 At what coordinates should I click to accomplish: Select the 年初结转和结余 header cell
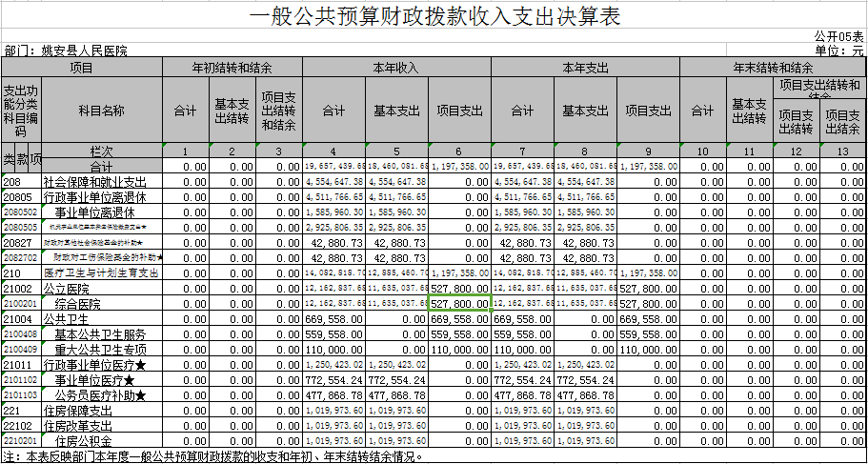click(x=232, y=68)
